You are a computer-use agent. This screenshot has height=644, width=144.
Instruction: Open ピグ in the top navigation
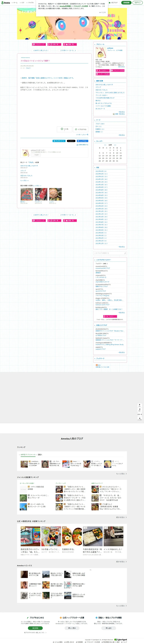tap(23, 3)
